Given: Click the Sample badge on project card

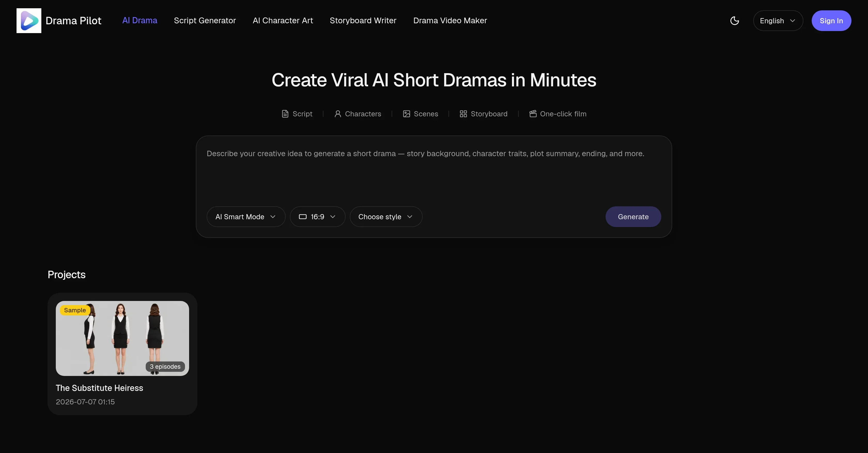Looking at the screenshot, I should point(75,310).
